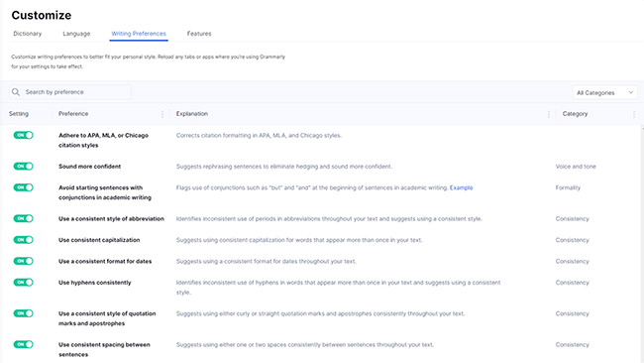
Task: Click 'Adhere to APA, MLA, or Chicago' name
Action: (103, 140)
